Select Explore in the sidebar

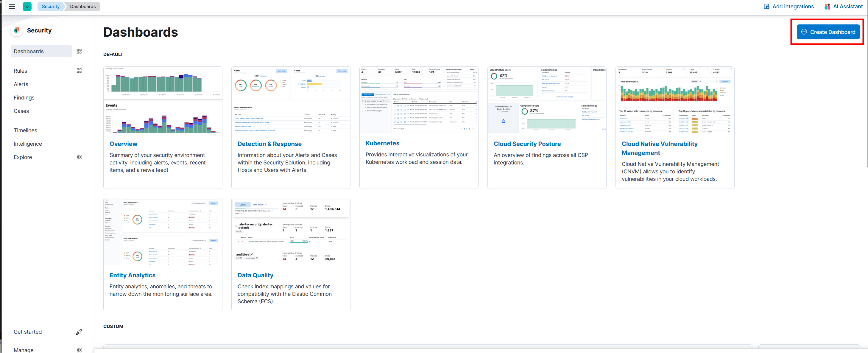point(23,157)
